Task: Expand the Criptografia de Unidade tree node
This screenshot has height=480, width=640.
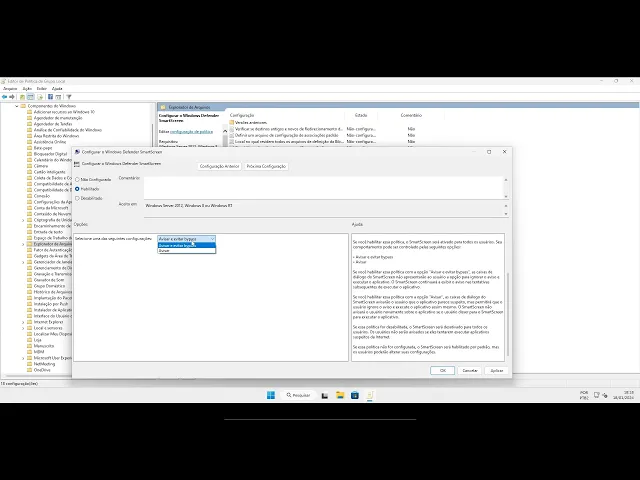Action: (x=23, y=220)
